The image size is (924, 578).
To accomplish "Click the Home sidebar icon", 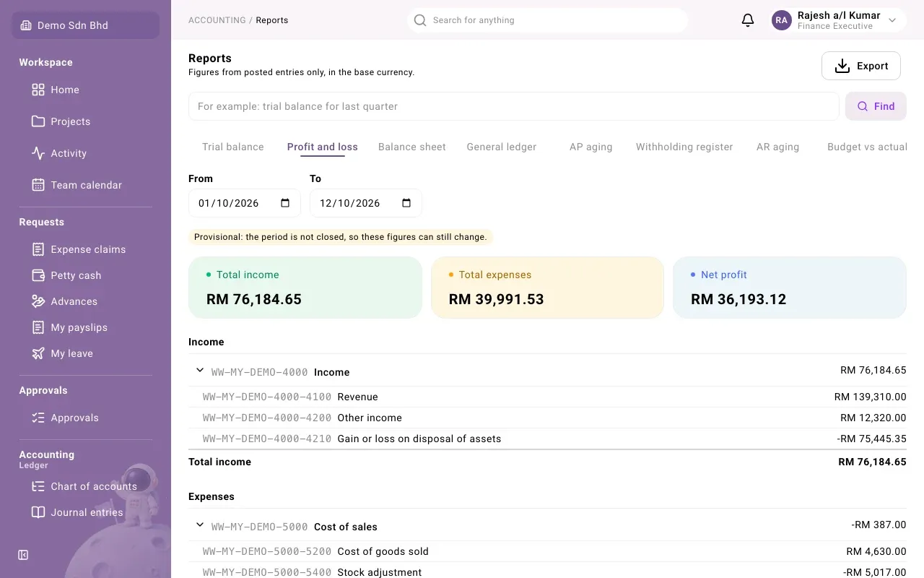I will (x=38, y=90).
